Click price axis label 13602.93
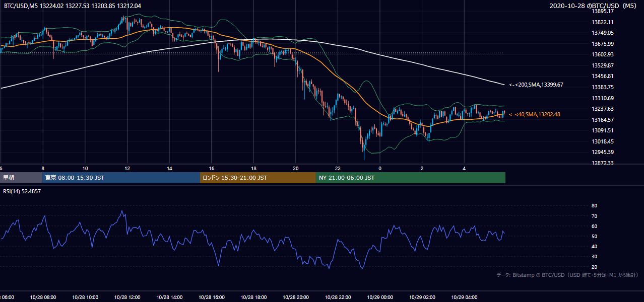644x302 pixels. coord(602,54)
